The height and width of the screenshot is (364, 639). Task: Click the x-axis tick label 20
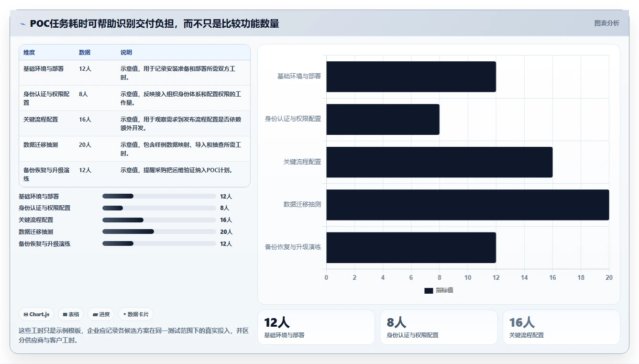[x=609, y=278]
